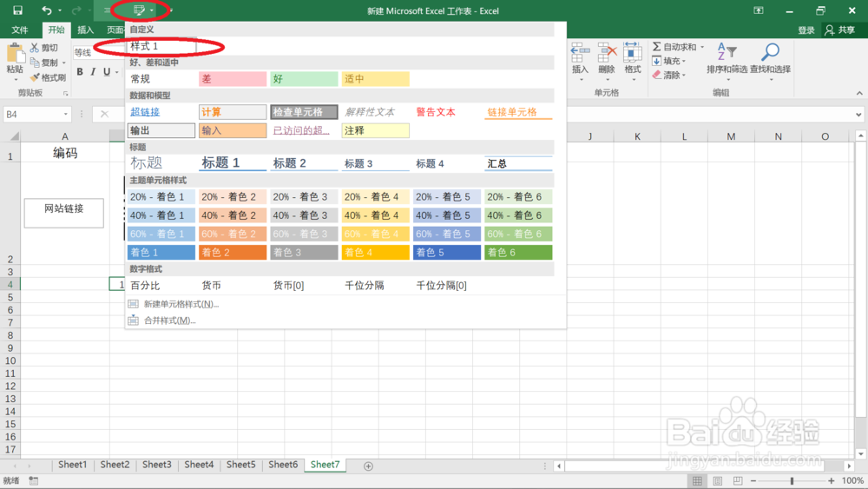Click the Redo icon
Screen dimensions: 868x489
(76, 10)
